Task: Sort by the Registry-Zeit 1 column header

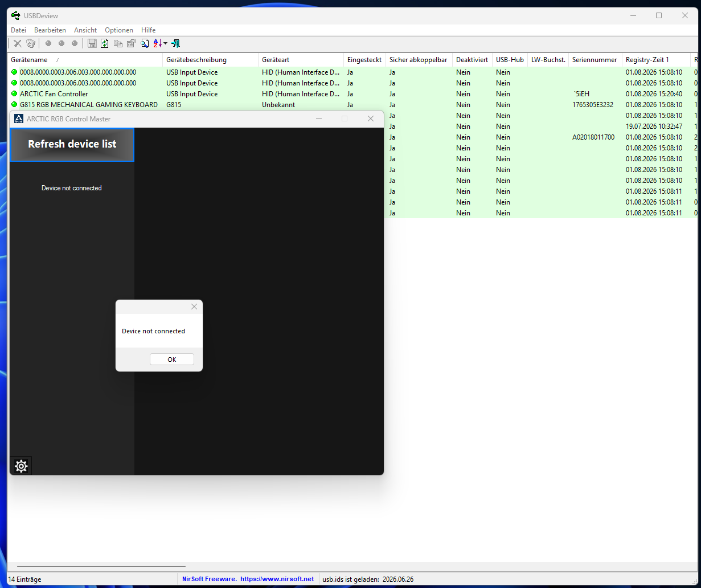Action: click(x=656, y=60)
